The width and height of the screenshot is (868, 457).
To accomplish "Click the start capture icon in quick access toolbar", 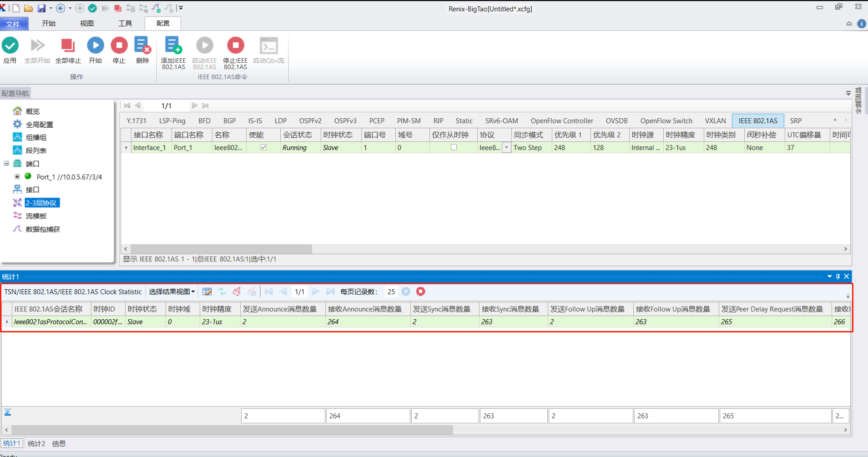I will (156, 8).
